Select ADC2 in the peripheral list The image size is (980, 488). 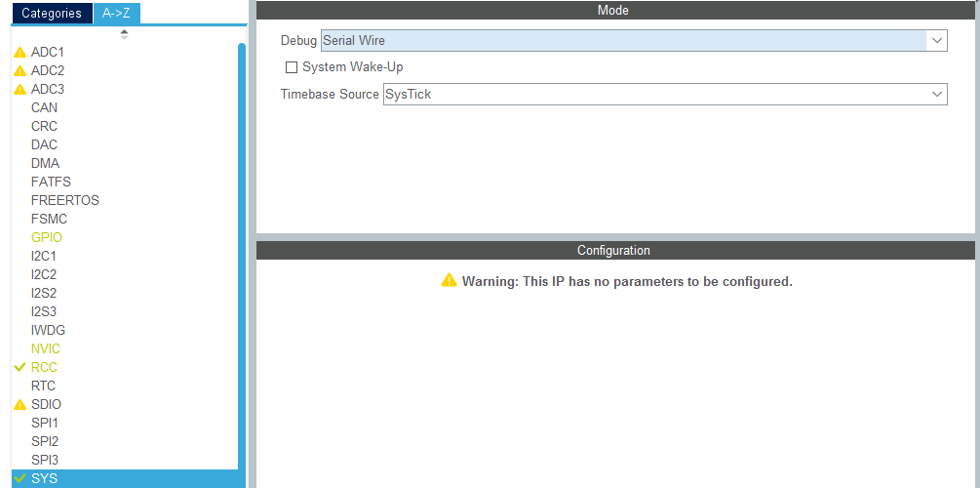(x=48, y=70)
